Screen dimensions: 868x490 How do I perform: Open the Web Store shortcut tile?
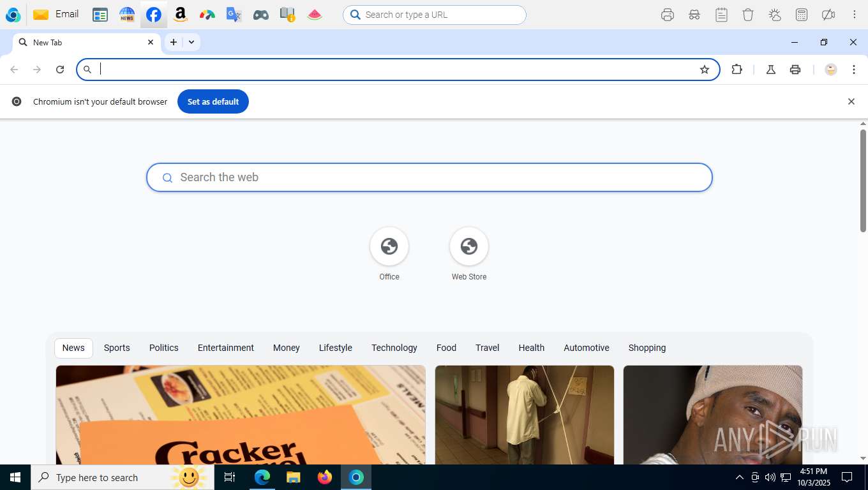pyautogui.click(x=469, y=254)
